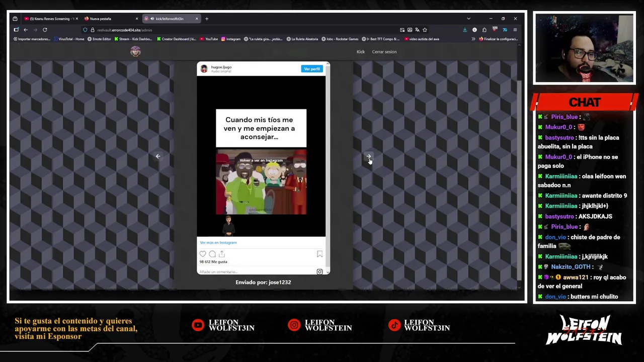Open the Importar marcadores bookmark

point(31,39)
